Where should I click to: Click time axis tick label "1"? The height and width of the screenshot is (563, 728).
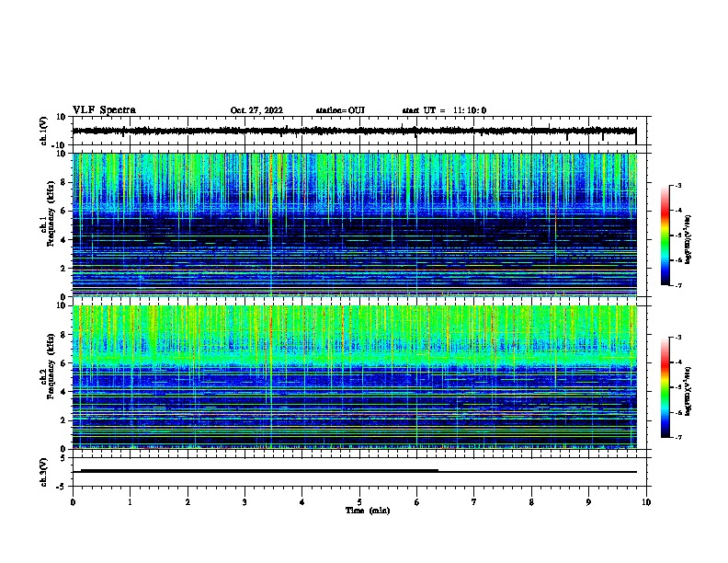pos(130,502)
